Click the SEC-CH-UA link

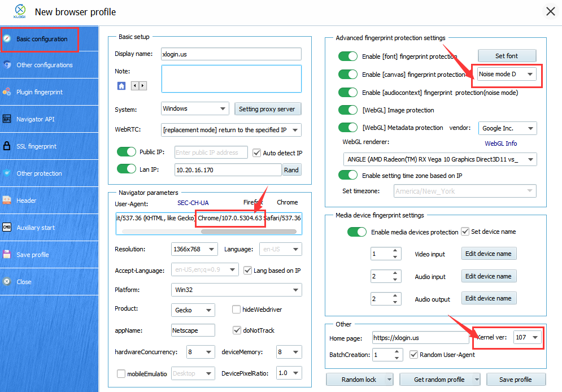click(x=193, y=203)
